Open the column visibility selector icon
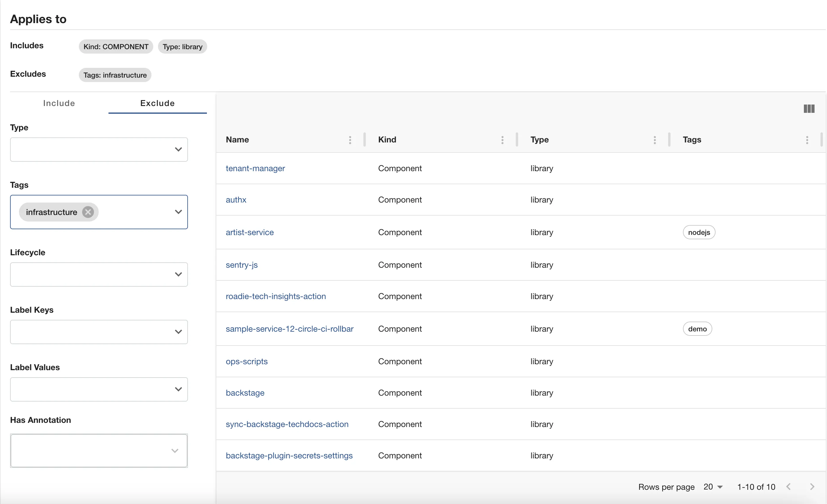Image resolution: width=827 pixels, height=504 pixels. 809,109
